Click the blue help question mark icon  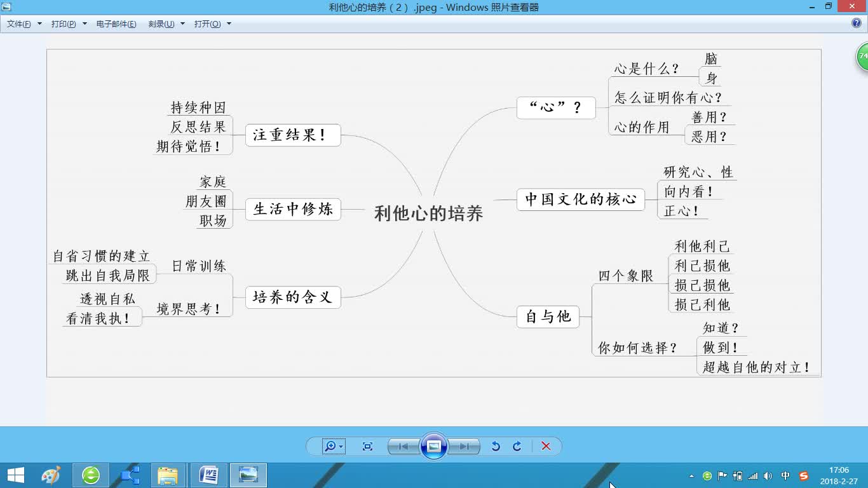[857, 23]
